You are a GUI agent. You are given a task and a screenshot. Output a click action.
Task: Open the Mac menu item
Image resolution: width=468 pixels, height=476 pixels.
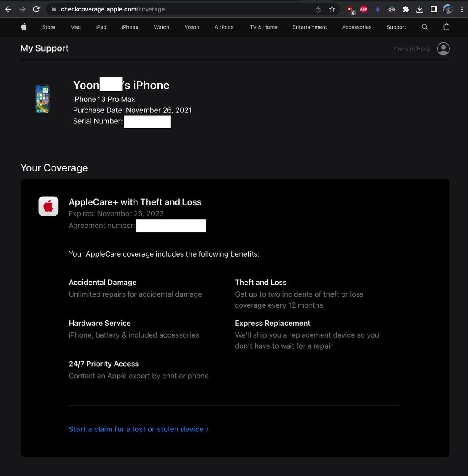point(75,27)
